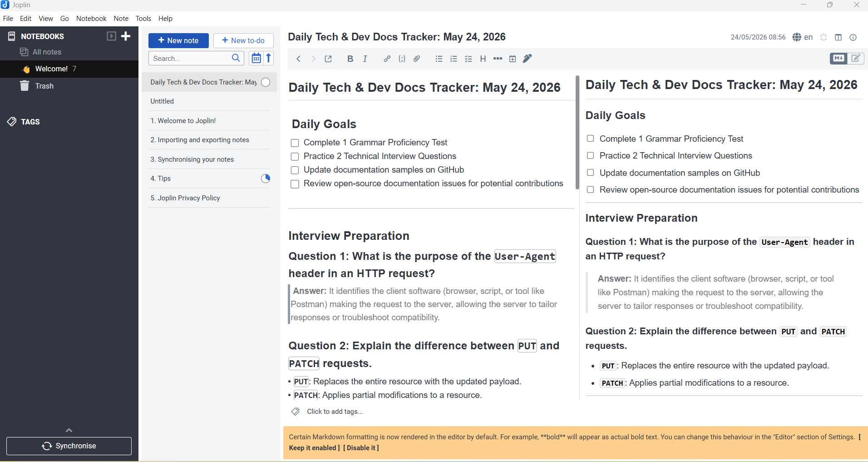Go forward in note history
This screenshot has width=868, height=462.
[313, 59]
